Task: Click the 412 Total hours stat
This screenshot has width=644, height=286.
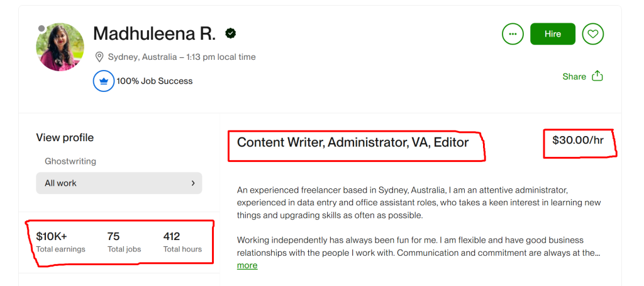Action: tap(182, 242)
